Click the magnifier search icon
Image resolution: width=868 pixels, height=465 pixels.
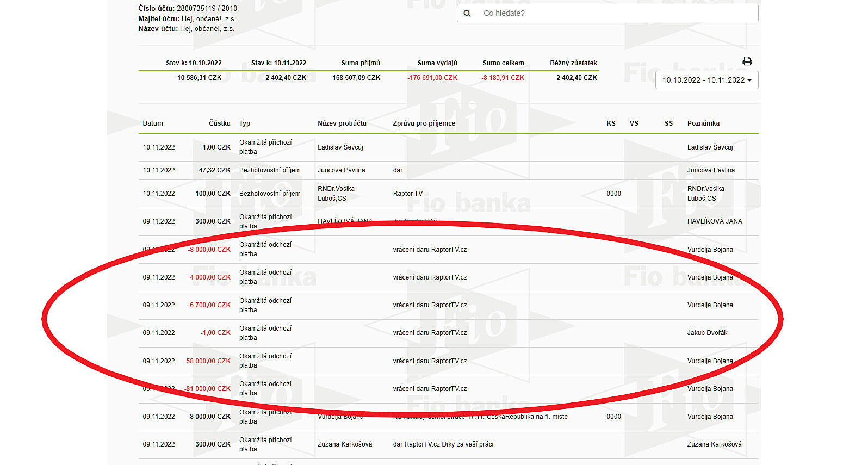467,13
